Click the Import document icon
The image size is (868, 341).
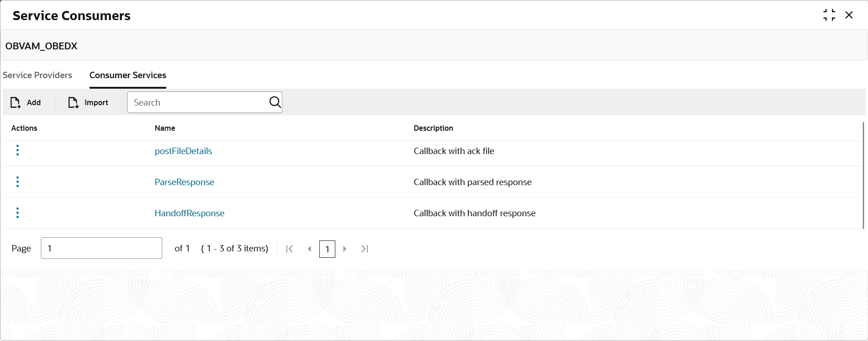[x=74, y=102]
